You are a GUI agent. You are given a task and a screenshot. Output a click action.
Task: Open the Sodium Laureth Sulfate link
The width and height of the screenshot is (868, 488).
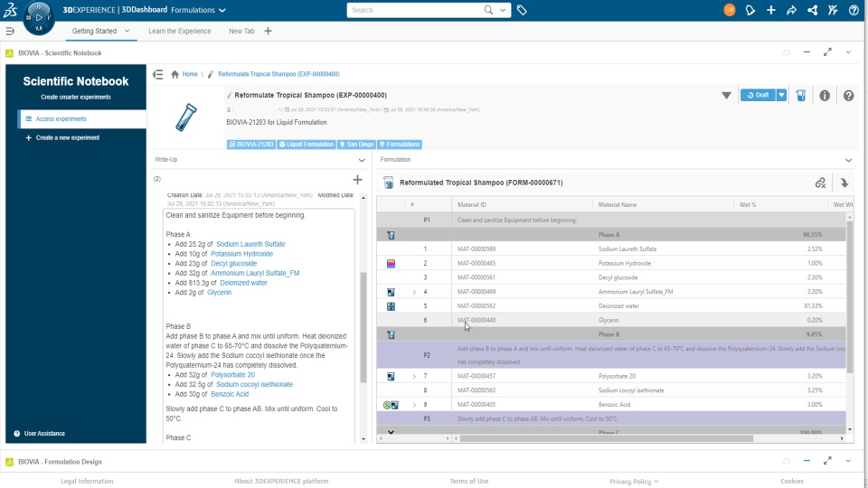click(250, 244)
